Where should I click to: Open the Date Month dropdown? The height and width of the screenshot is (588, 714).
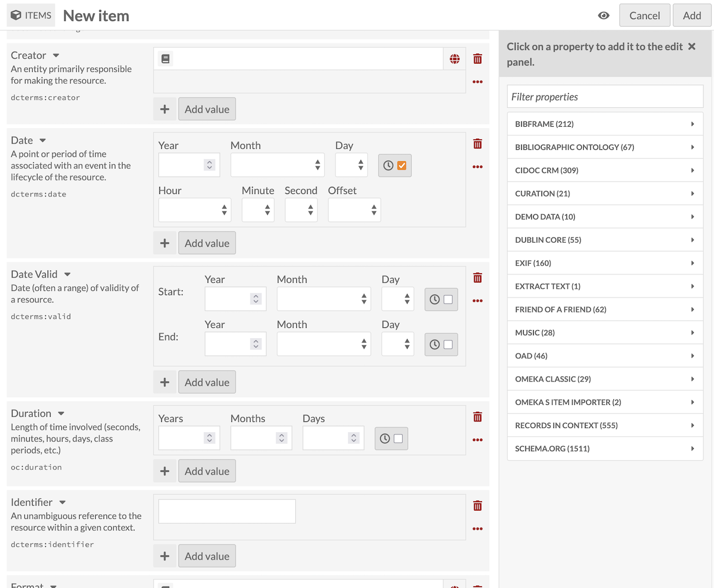click(277, 165)
